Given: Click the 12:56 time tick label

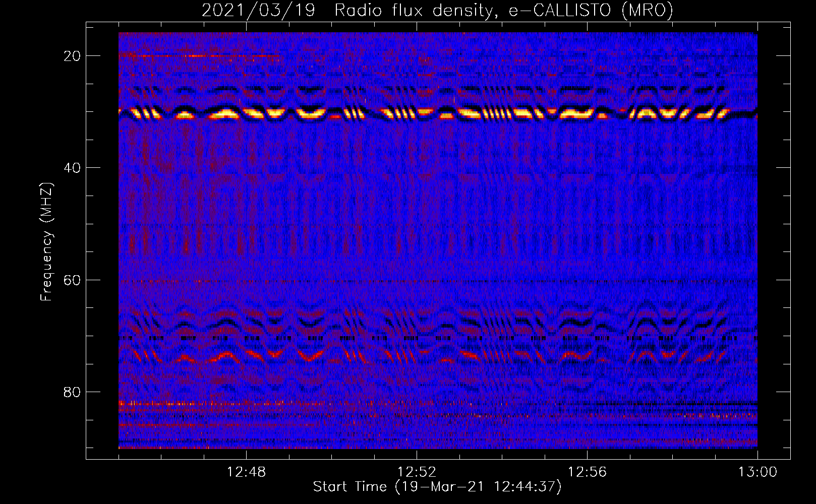Looking at the screenshot, I should tap(587, 472).
